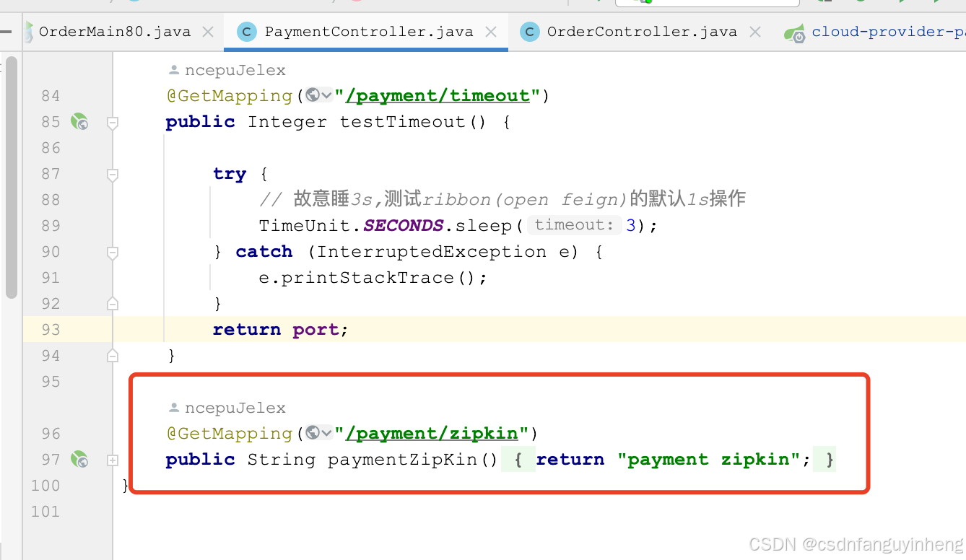Collapse the try block at line 87
Screen dimensions: 966x560
[113, 175]
